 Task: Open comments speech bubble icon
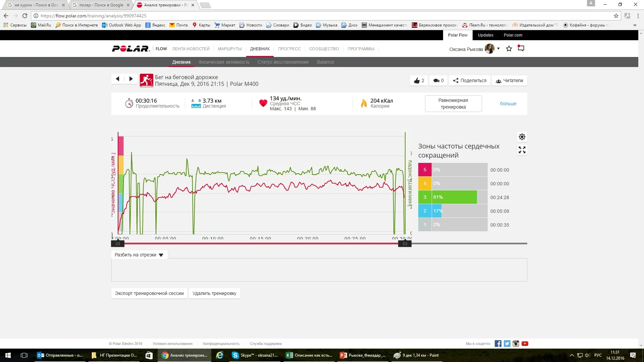(x=436, y=80)
